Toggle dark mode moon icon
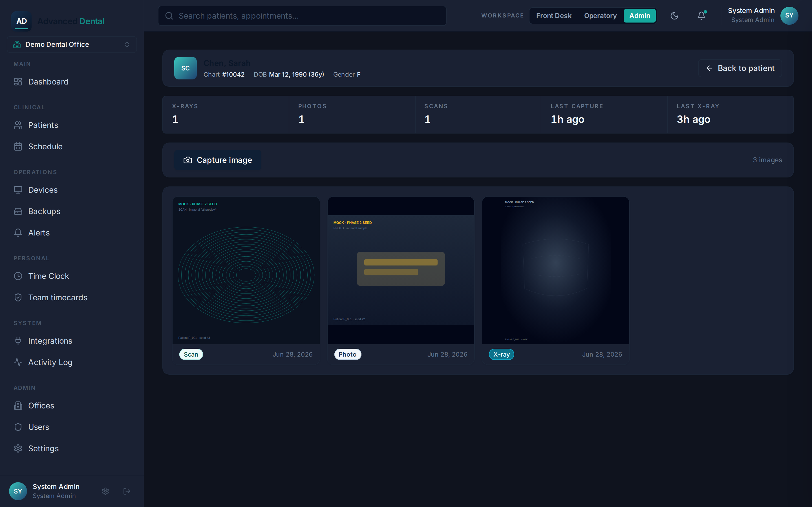Screen dimensions: 812x507 tap(674, 16)
